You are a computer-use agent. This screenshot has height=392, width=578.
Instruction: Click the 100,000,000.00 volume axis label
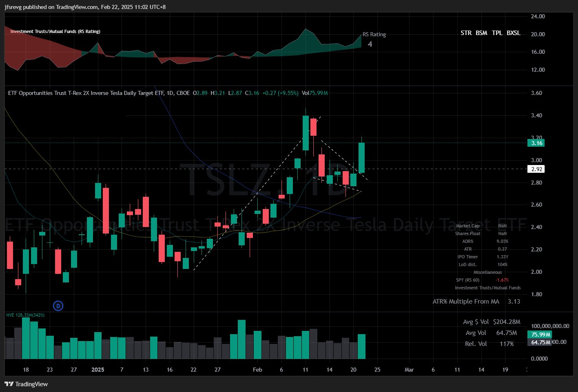coord(550,326)
